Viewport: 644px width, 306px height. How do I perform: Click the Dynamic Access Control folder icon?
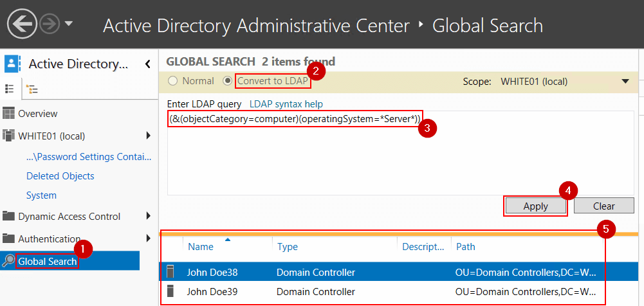coord(8,216)
